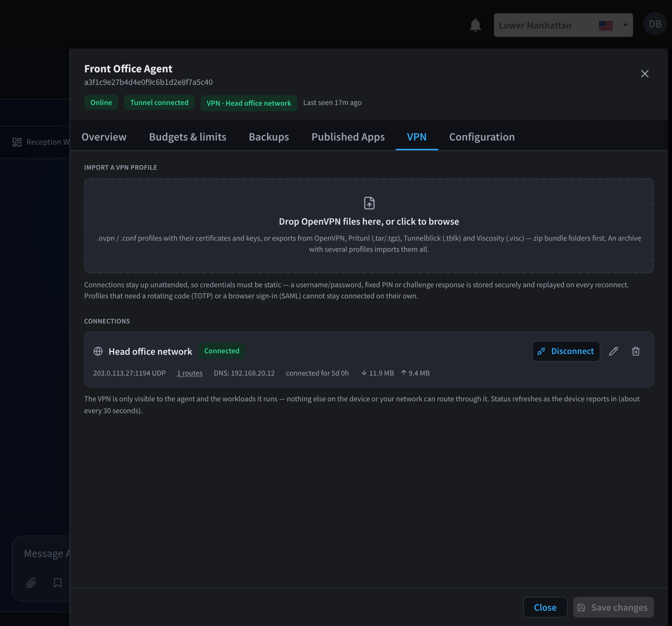The height and width of the screenshot is (626, 672).
Task: Click the Tunnel connected badge
Action: pyautogui.click(x=159, y=103)
